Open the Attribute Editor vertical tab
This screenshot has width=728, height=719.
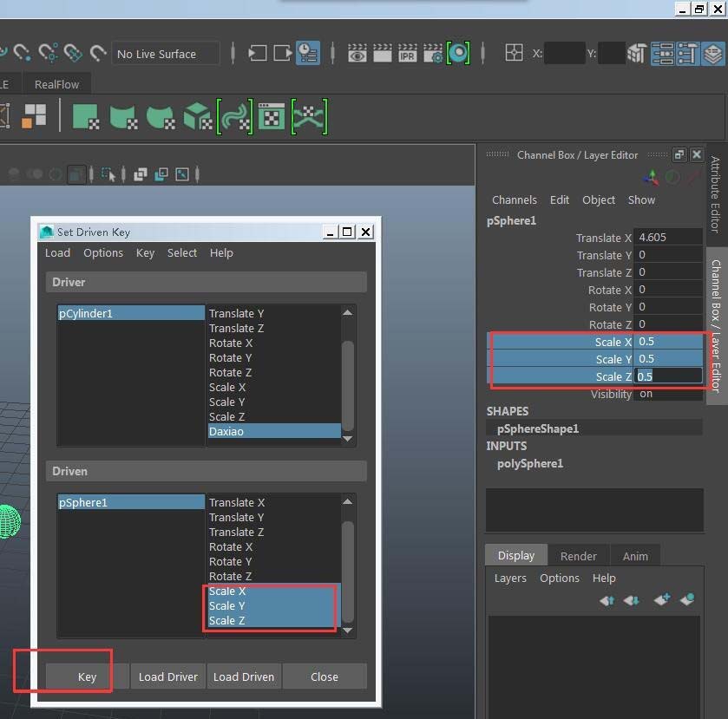pyautogui.click(x=715, y=194)
